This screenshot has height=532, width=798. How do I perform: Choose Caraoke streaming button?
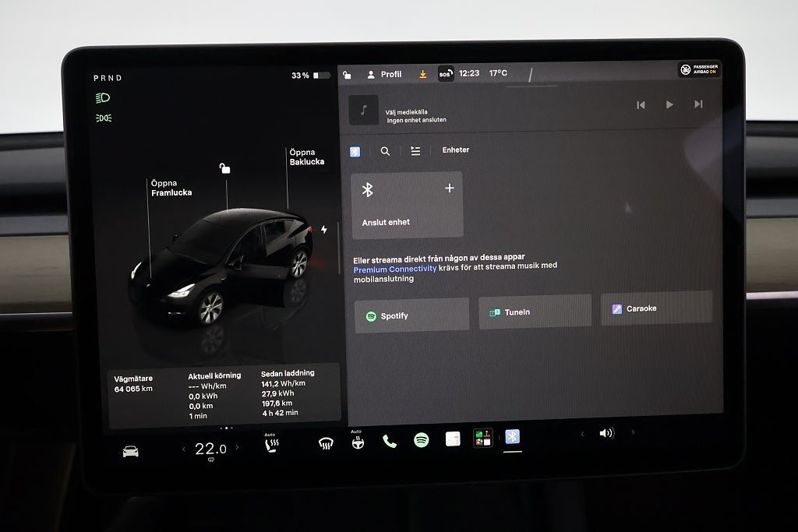[x=656, y=308]
